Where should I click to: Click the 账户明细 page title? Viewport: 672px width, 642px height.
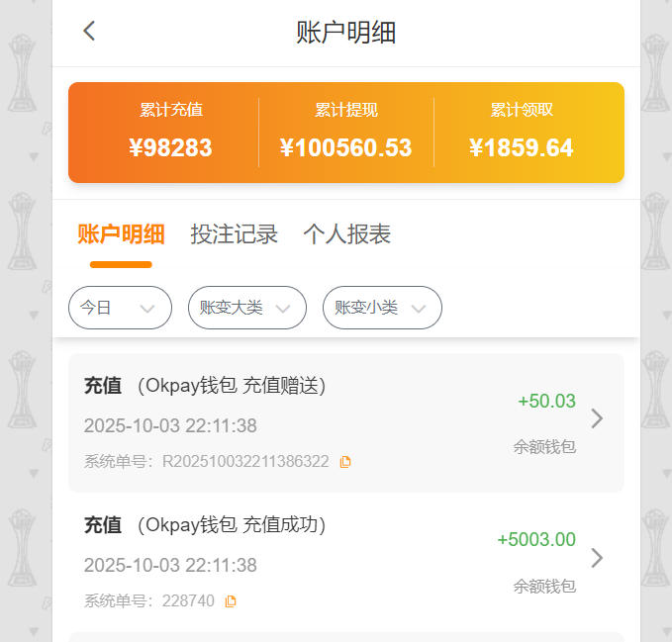(x=345, y=32)
